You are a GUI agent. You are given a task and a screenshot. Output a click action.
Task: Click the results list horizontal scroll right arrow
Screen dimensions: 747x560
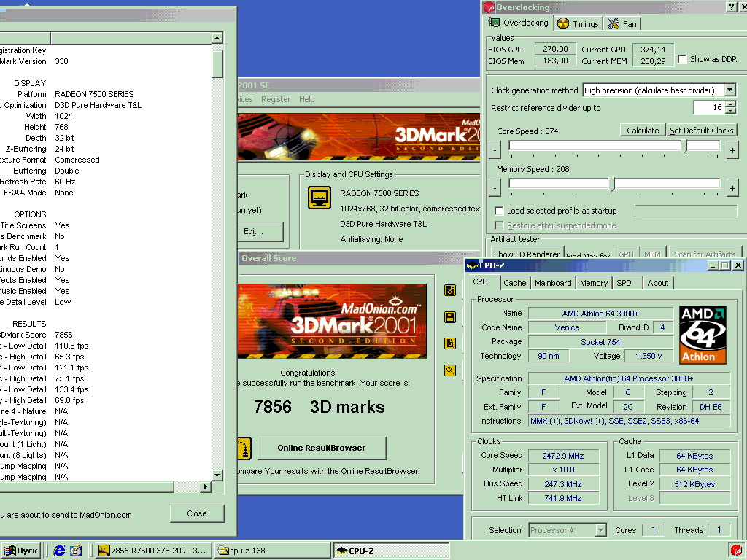click(x=206, y=486)
